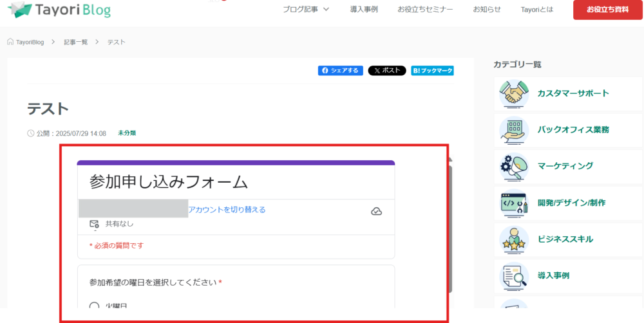Click the 記事一覧 breadcrumb link

75,42
